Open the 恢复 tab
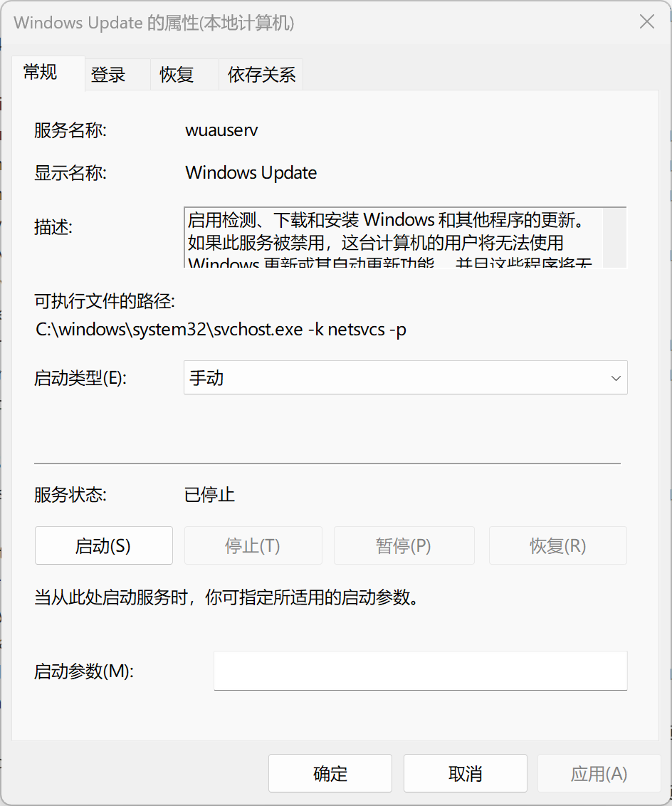The height and width of the screenshot is (806, 672). click(184, 75)
